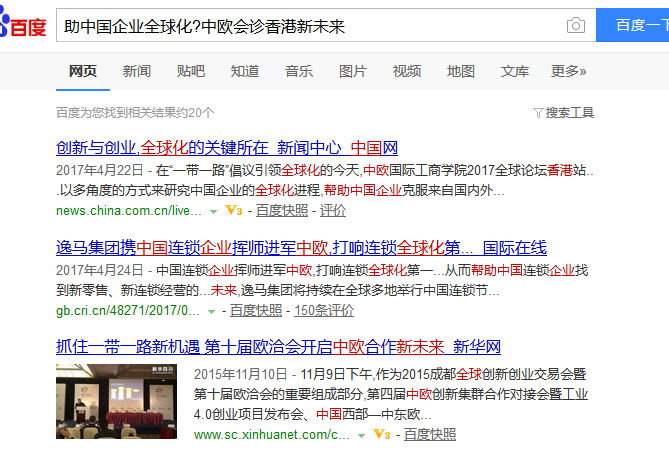Click the search tools filter icon
The image size is (669, 452).
538,113
